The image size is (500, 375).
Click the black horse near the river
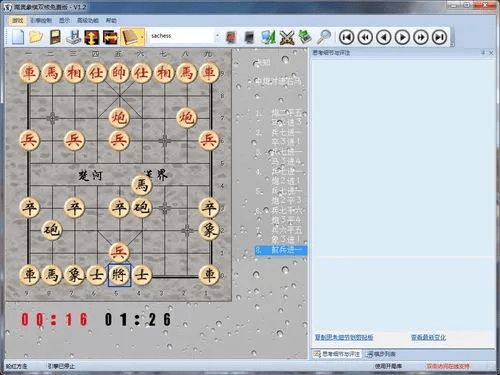point(142,185)
